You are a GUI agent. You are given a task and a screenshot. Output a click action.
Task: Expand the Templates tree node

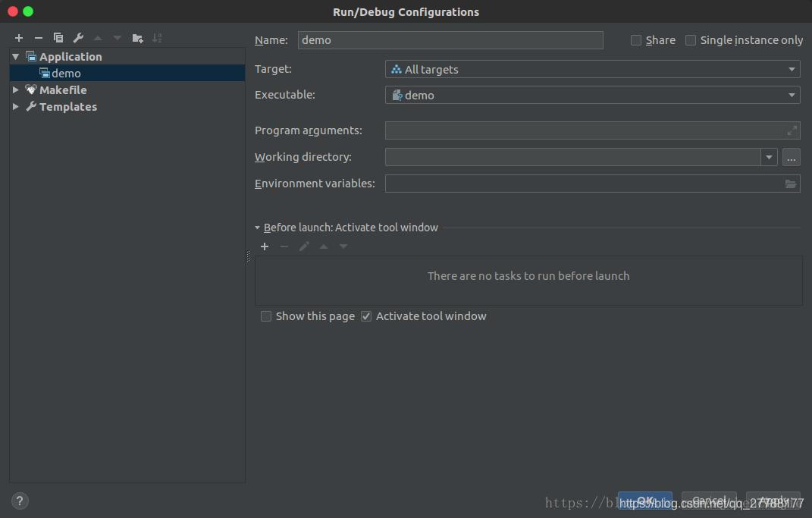[15, 106]
